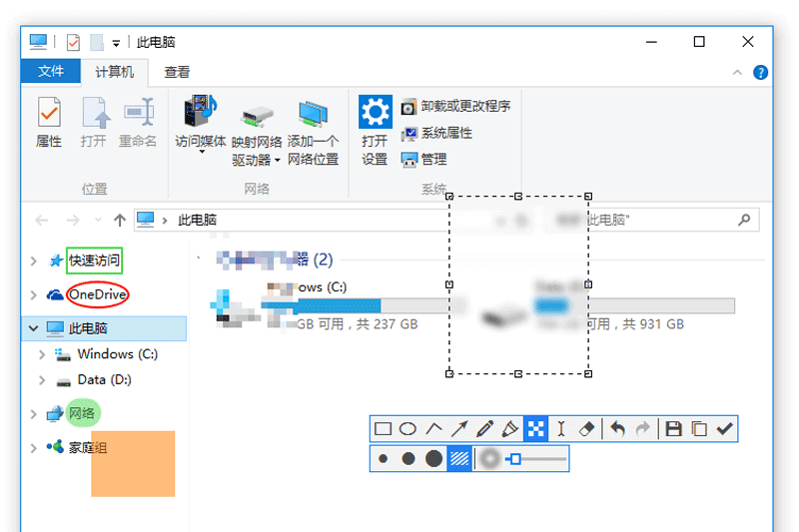Click the blur intensity slider handle

(x=514, y=459)
